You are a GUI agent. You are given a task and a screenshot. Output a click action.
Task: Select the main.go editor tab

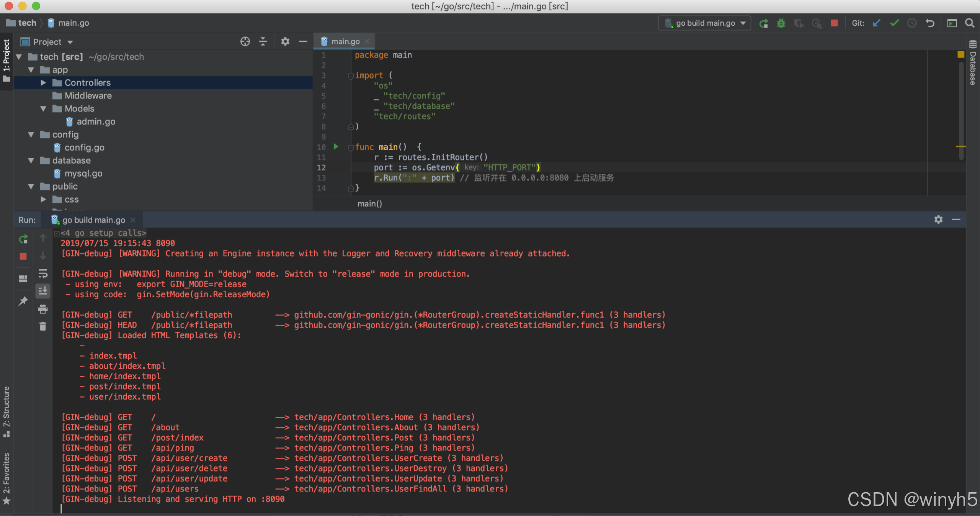(x=345, y=41)
